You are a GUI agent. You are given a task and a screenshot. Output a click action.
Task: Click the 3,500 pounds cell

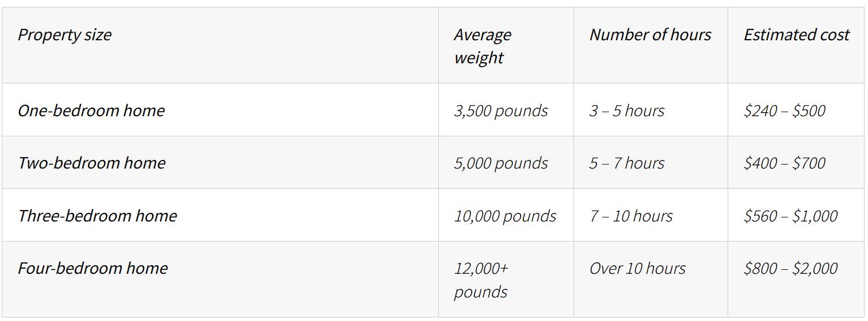point(506,110)
